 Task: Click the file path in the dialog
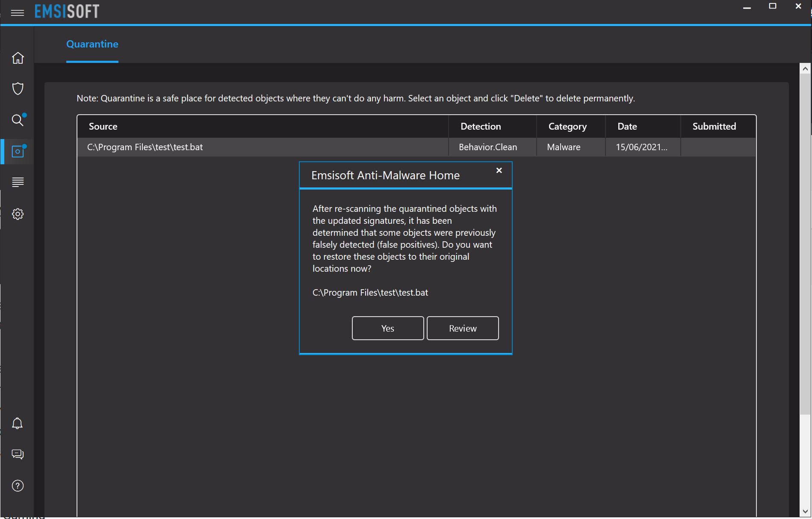click(x=370, y=293)
